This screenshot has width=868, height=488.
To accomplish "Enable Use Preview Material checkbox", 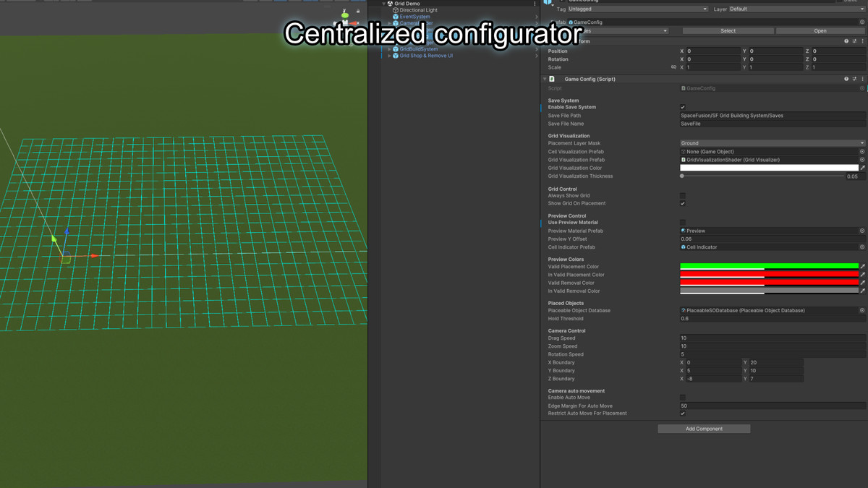I will tap(683, 223).
